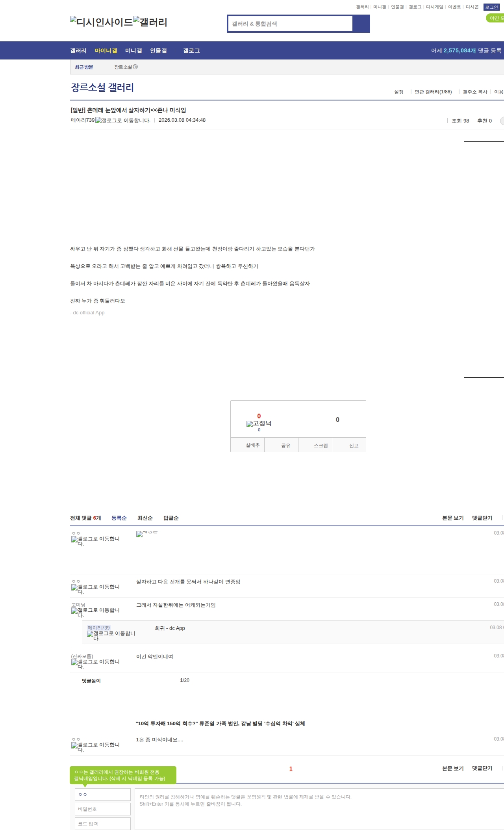Click the 댓글돌이 label
The width and height of the screenshot is (504, 830).
coord(91,681)
